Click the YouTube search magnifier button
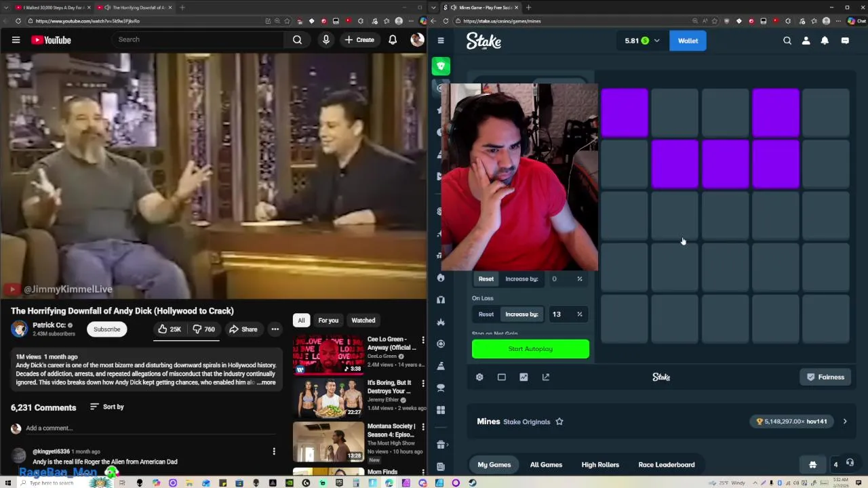The width and height of the screenshot is (868, 488). coord(297,40)
